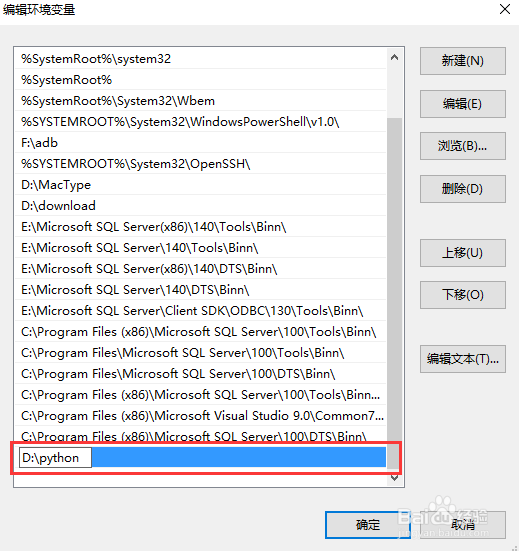Click the 删除(D) delete button

(463, 189)
